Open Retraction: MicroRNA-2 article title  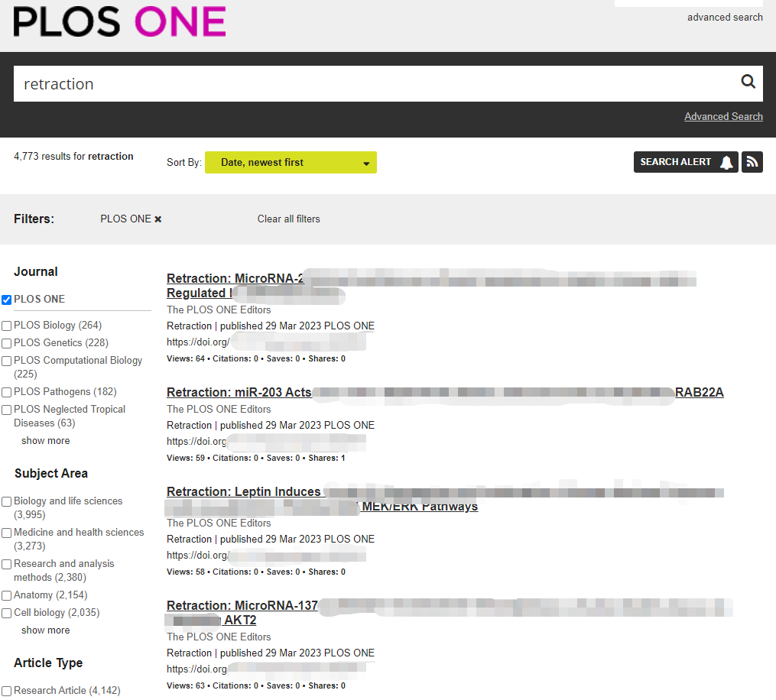coord(235,278)
